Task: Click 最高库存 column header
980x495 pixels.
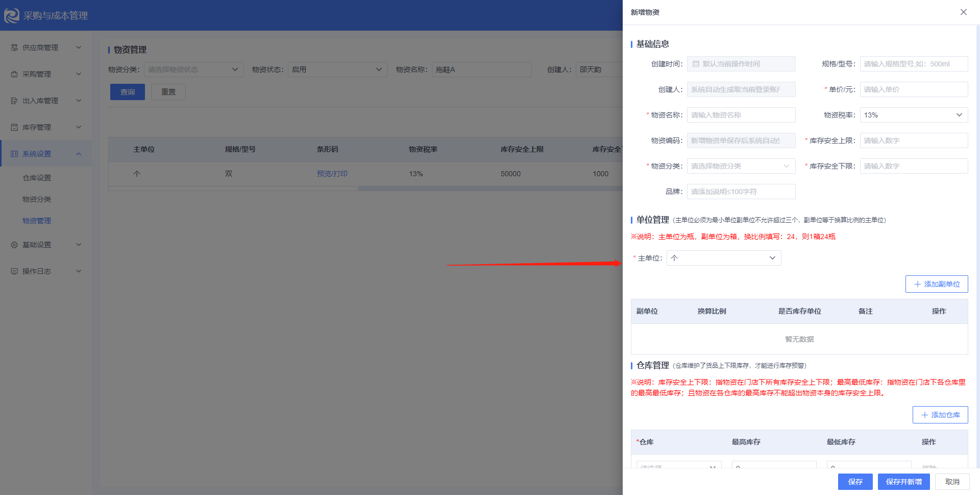Action: tap(746, 442)
